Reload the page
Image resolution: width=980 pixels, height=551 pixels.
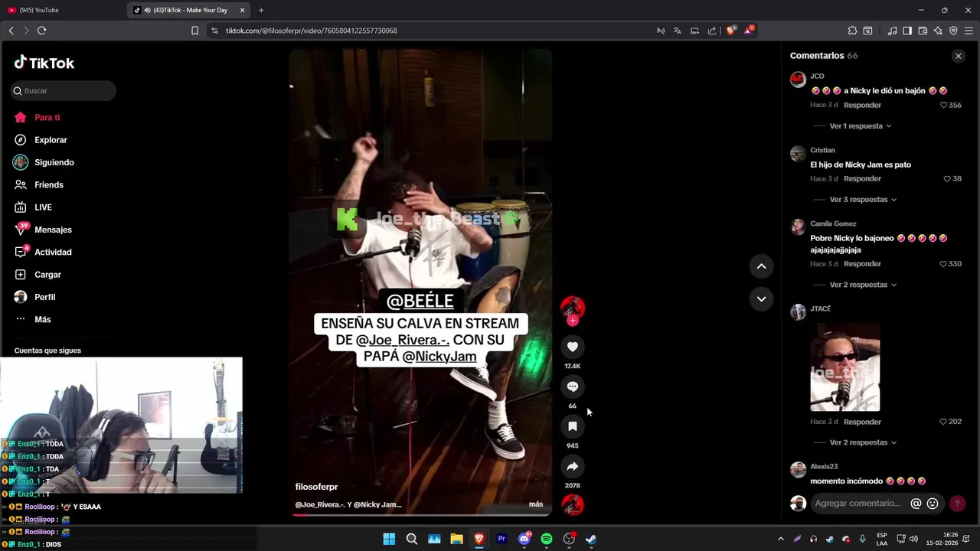point(41,31)
